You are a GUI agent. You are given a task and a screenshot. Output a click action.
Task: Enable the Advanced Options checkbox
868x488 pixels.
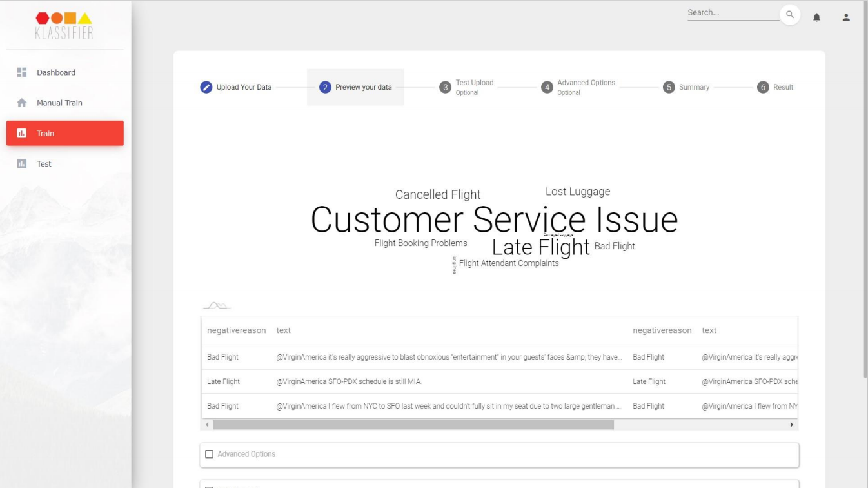pos(209,454)
